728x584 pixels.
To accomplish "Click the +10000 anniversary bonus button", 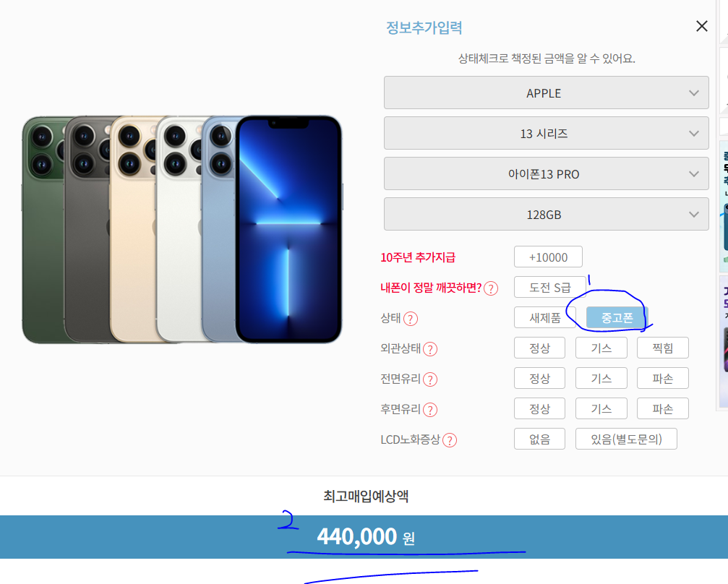I will (548, 257).
